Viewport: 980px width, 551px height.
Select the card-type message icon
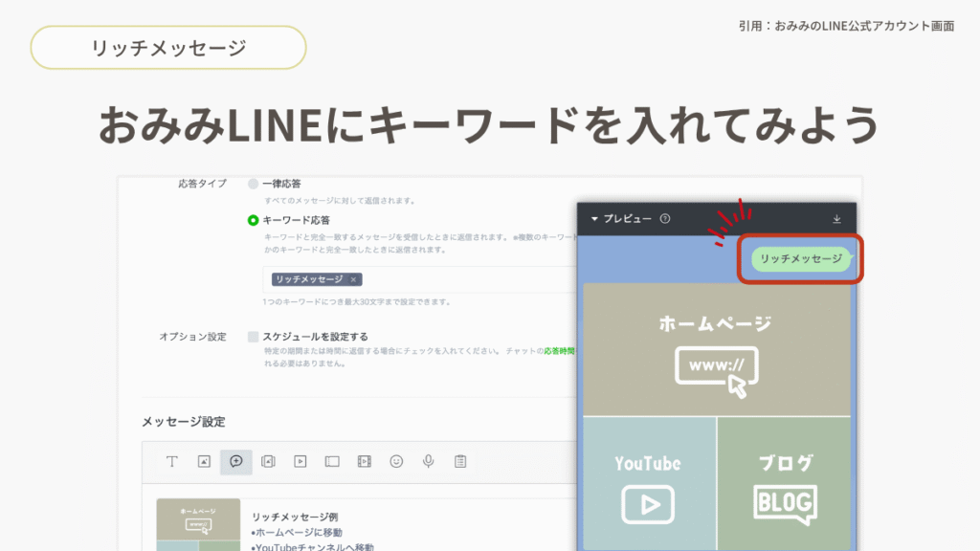pyautogui.click(x=268, y=461)
